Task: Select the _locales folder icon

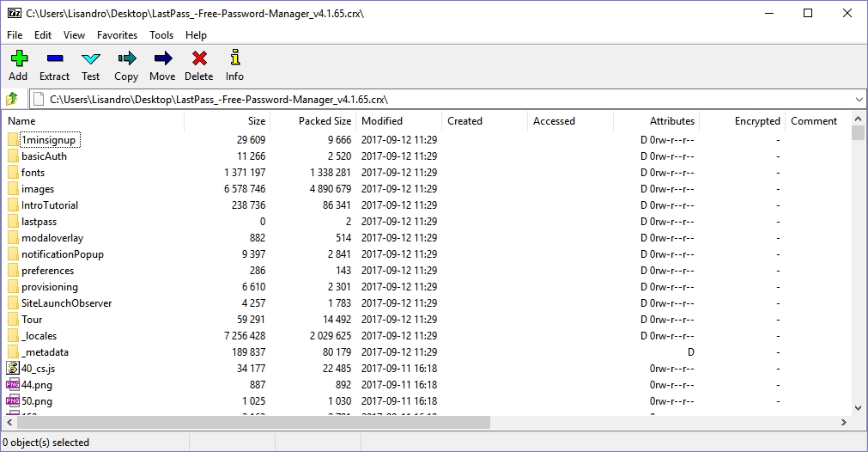Action: point(13,336)
